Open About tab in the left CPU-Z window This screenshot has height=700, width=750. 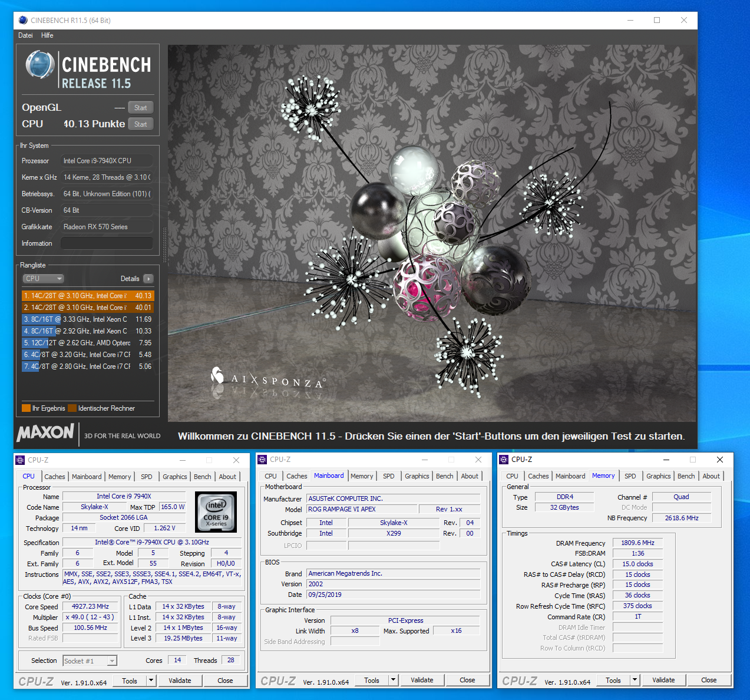point(228,477)
